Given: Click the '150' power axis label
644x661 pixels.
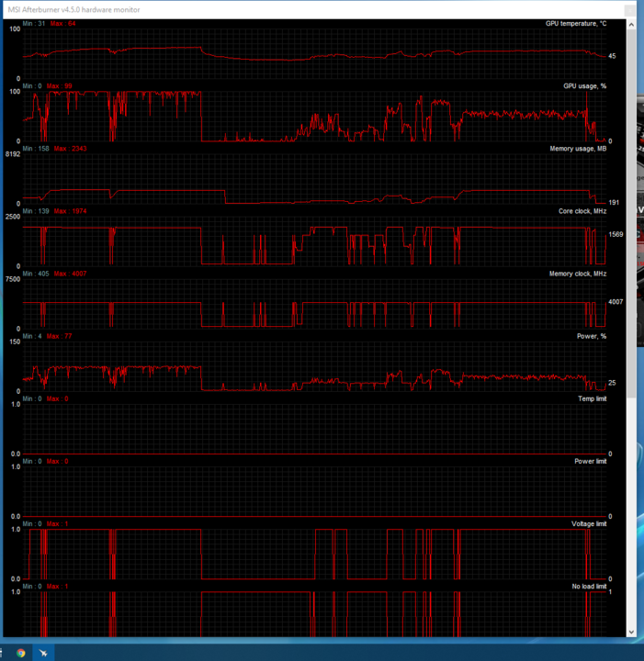Looking at the screenshot, I should point(15,342).
